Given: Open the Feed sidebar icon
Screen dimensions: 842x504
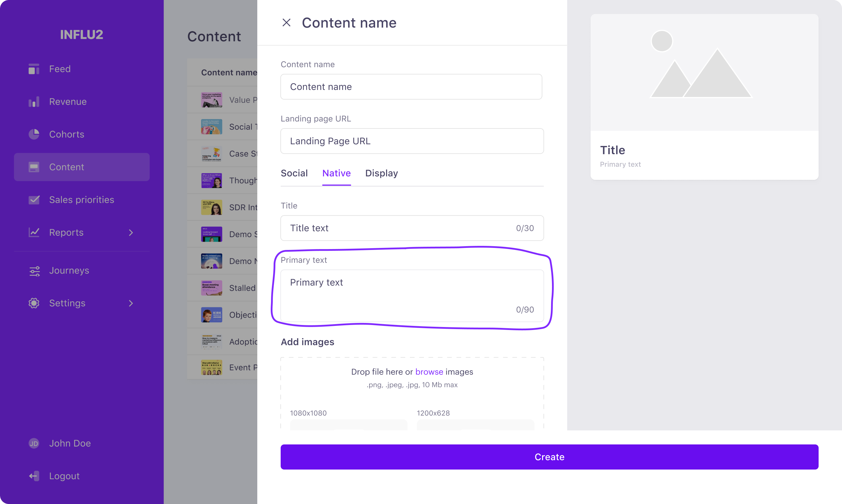Looking at the screenshot, I should pyautogui.click(x=34, y=69).
